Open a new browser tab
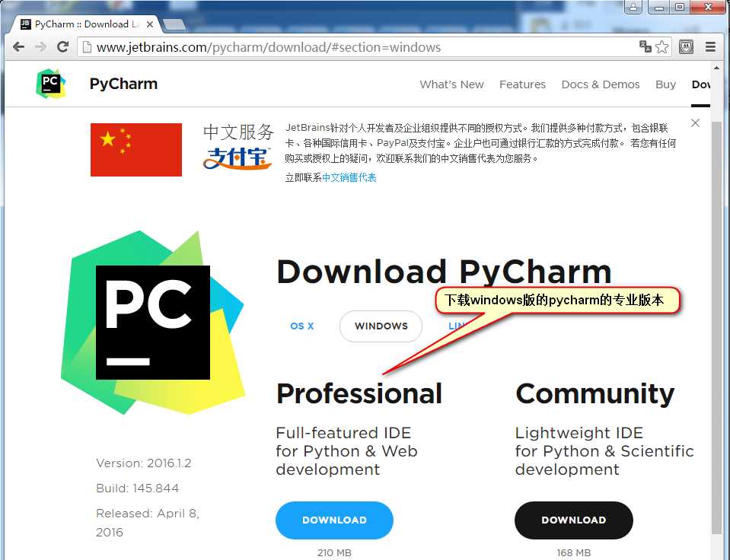 point(174,24)
